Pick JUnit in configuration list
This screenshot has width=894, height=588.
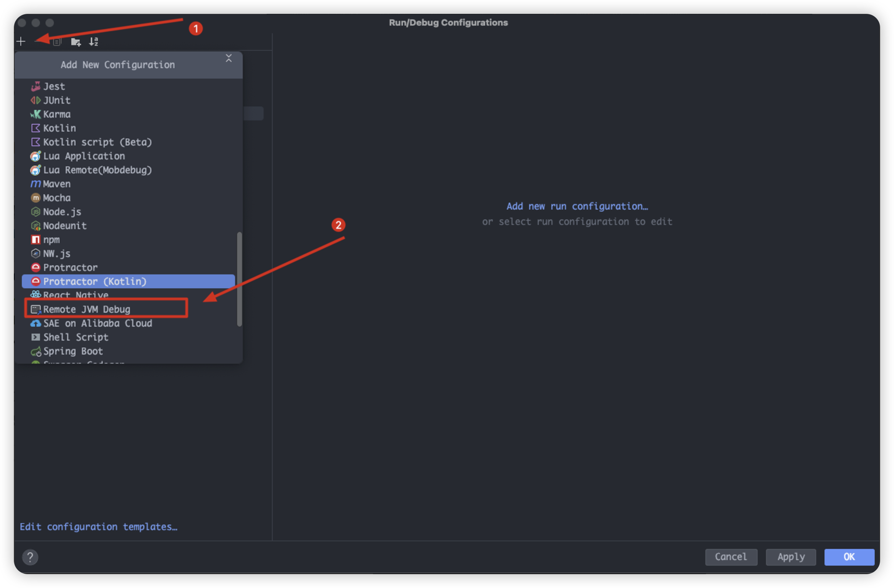(57, 100)
